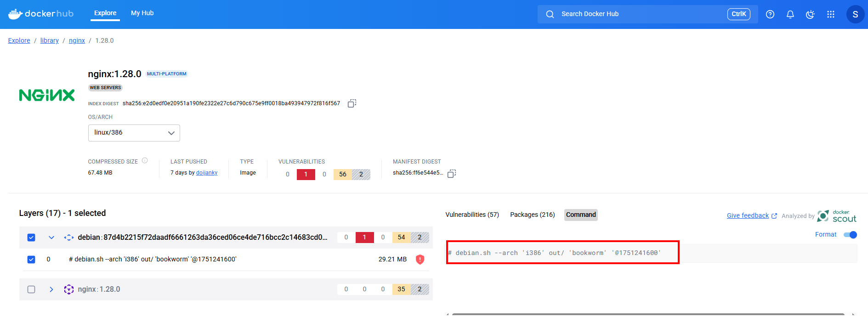Click the Docker Hub whale logo
The height and width of the screenshot is (334, 868).
(40, 14)
